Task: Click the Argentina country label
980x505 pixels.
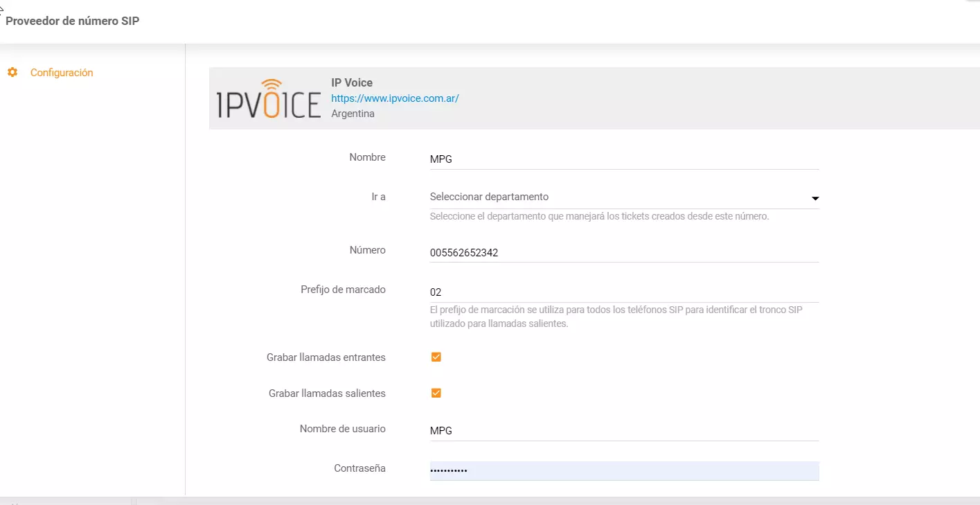Action: (x=353, y=113)
